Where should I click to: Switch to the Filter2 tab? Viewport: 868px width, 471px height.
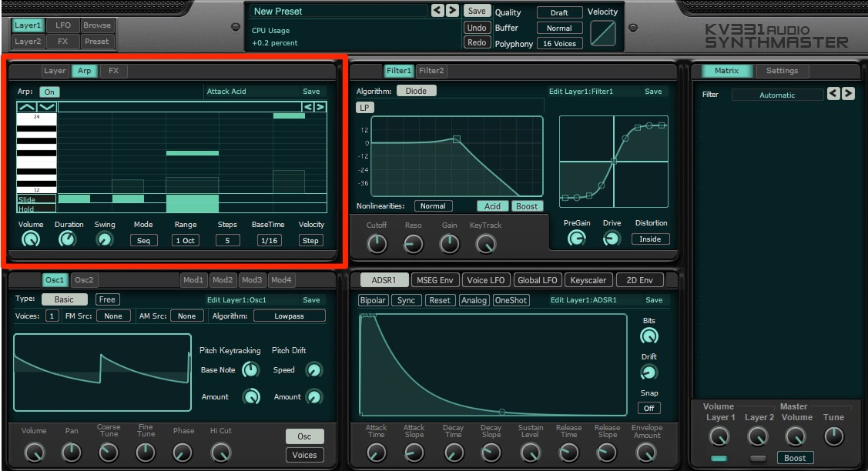click(431, 70)
